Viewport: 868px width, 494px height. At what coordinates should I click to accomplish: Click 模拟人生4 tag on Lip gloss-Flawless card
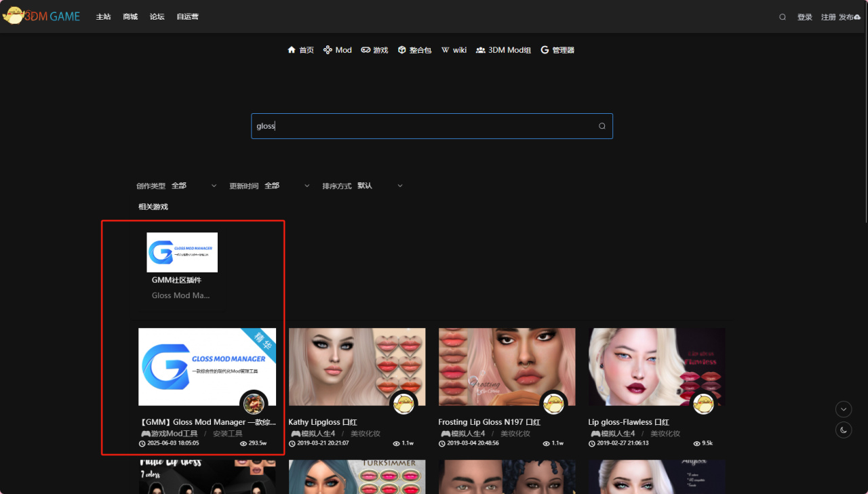(x=613, y=434)
